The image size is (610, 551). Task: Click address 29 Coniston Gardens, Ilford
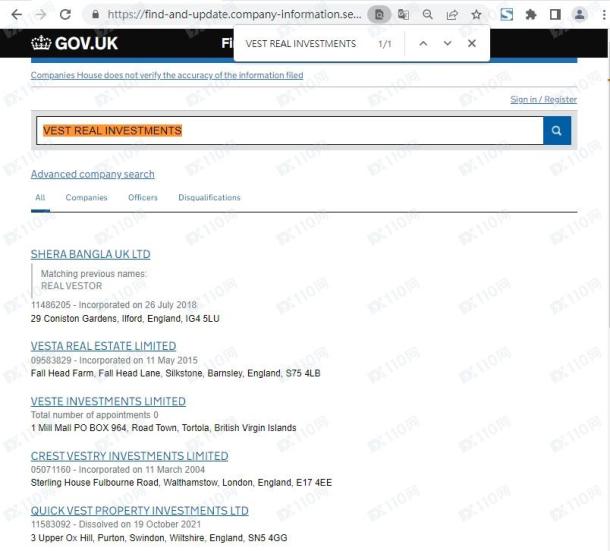click(x=125, y=319)
